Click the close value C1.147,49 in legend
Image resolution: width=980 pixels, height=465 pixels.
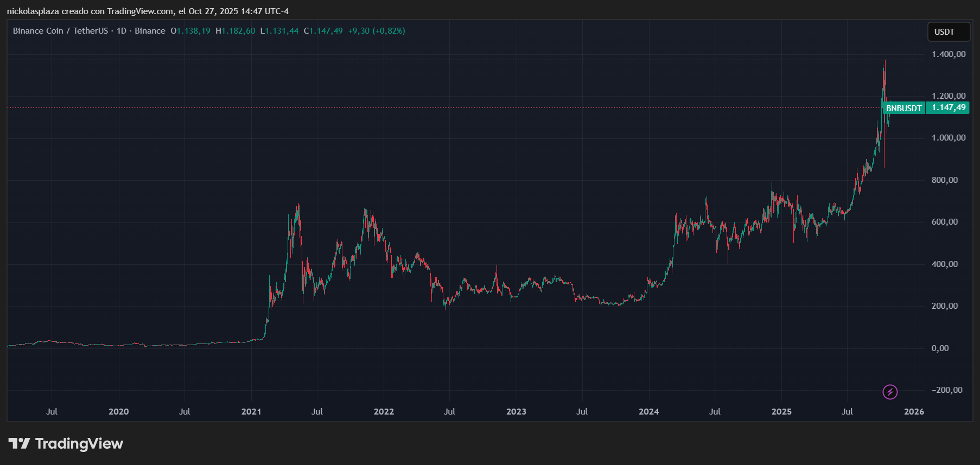pos(323,31)
